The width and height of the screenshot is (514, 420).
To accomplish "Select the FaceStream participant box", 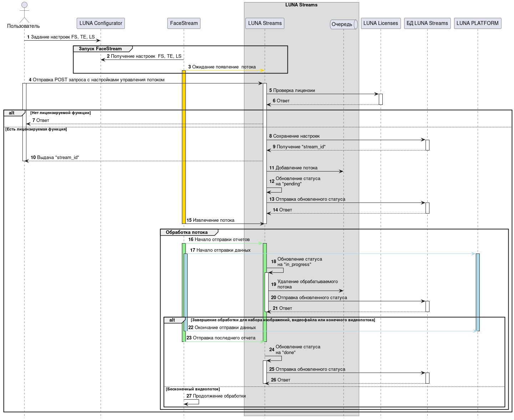I will pyautogui.click(x=184, y=23).
